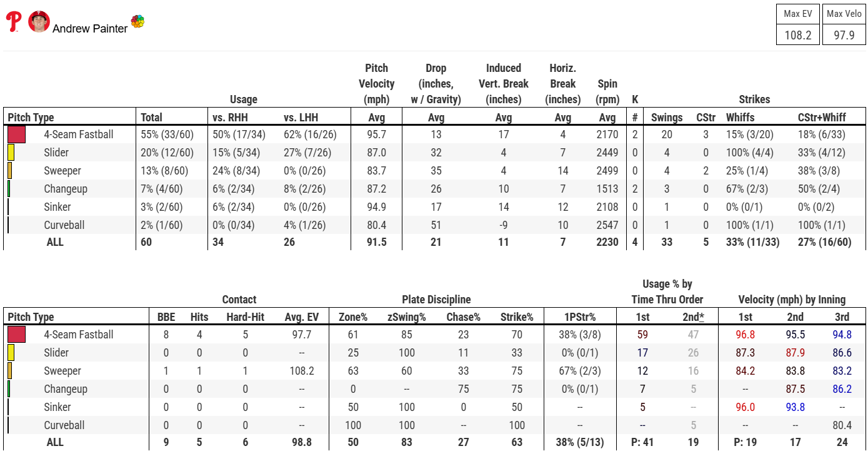868x451 pixels.
Task: Click the tan Sweeper marker in the usage table
Action: pyautogui.click(x=9, y=171)
